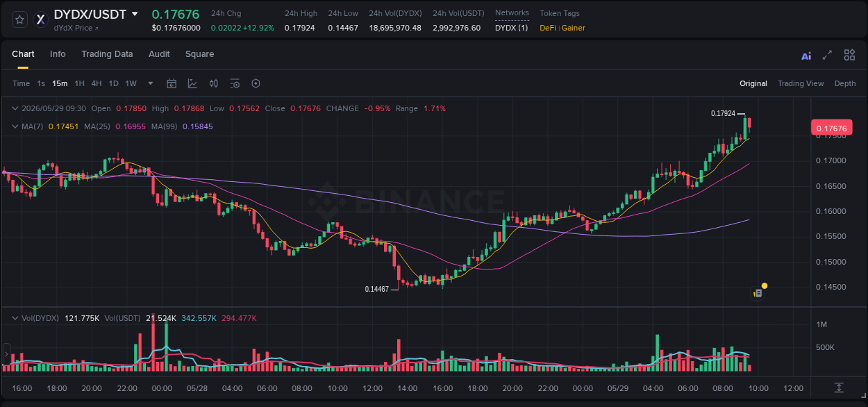Open technical indicators line-chart icon
868x407 pixels.
pyautogui.click(x=192, y=83)
